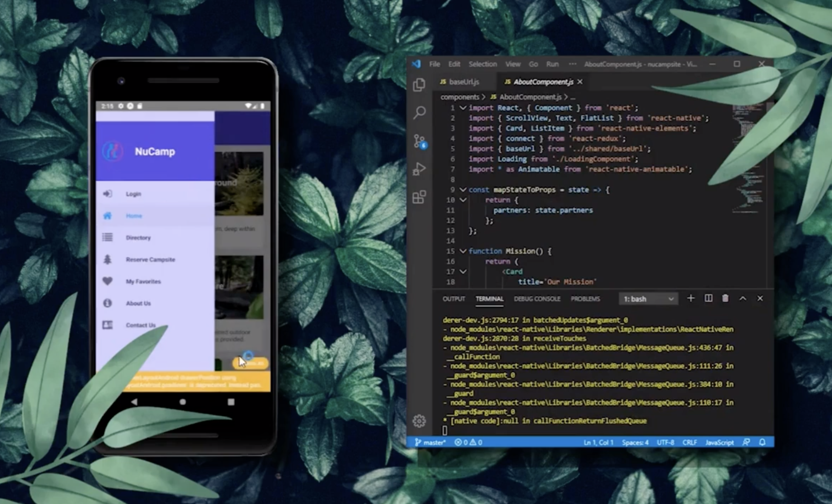Change line endings via CRLF

(x=690, y=442)
